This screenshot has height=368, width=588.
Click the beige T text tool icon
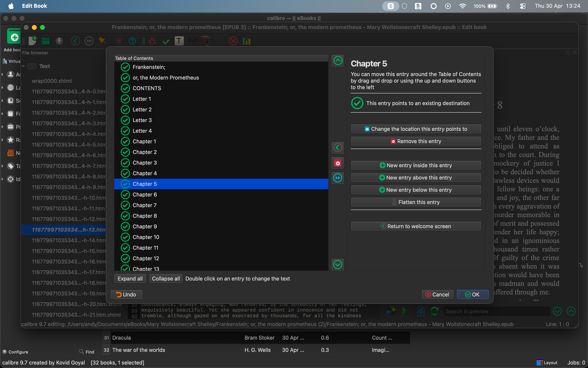tap(179, 41)
